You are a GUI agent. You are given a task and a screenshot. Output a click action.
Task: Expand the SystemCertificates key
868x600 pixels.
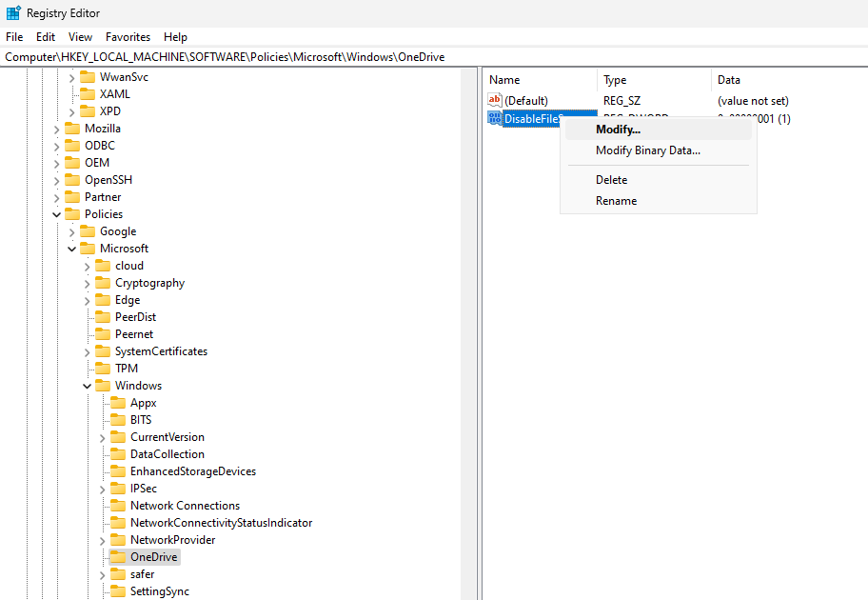(x=87, y=352)
